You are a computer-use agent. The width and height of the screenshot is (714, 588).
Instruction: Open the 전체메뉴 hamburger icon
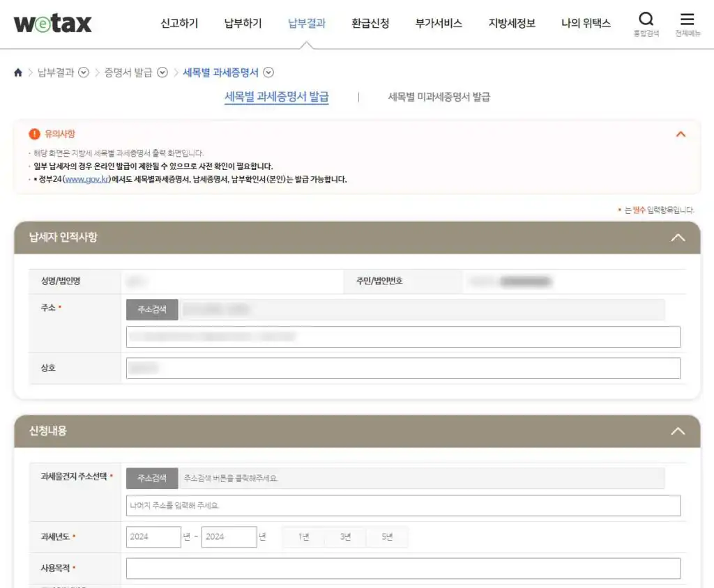(x=687, y=19)
